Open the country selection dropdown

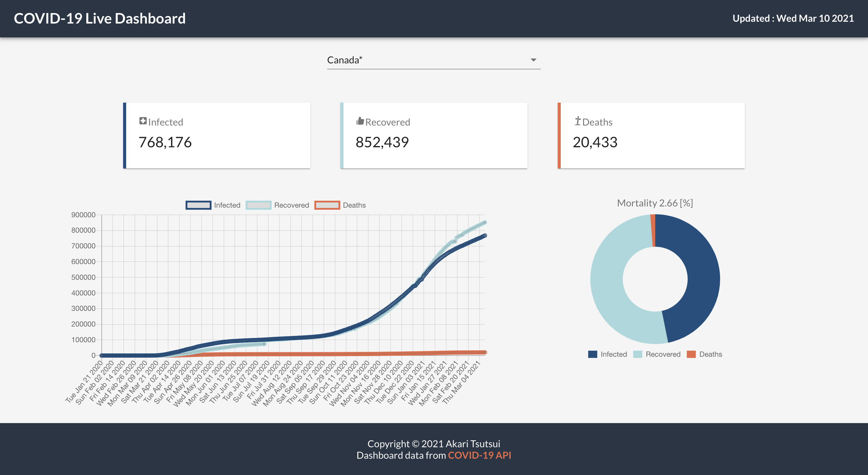pos(434,60)
